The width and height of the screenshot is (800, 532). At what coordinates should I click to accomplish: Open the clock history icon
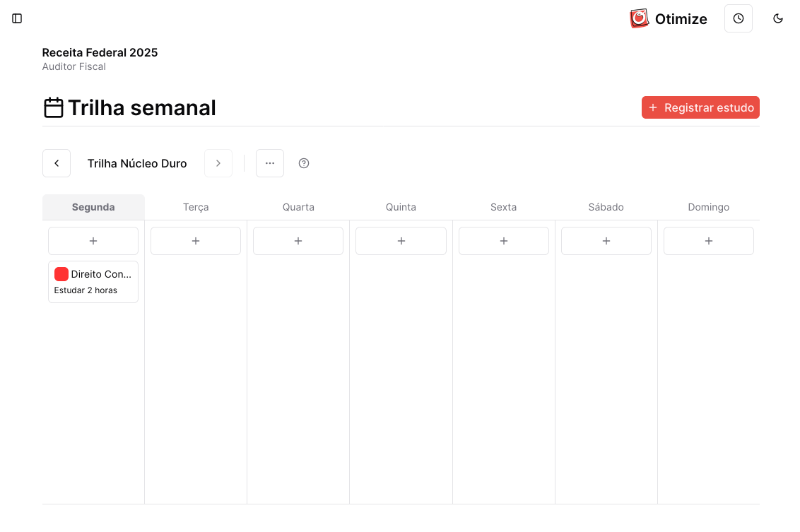tap(739, 18)
